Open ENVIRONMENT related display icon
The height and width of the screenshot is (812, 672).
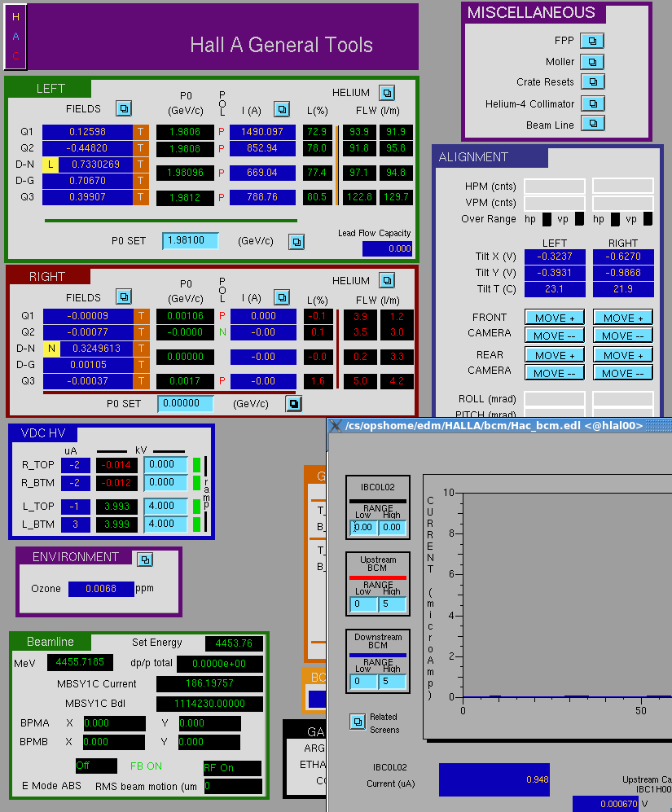click(x=145, y=560)
